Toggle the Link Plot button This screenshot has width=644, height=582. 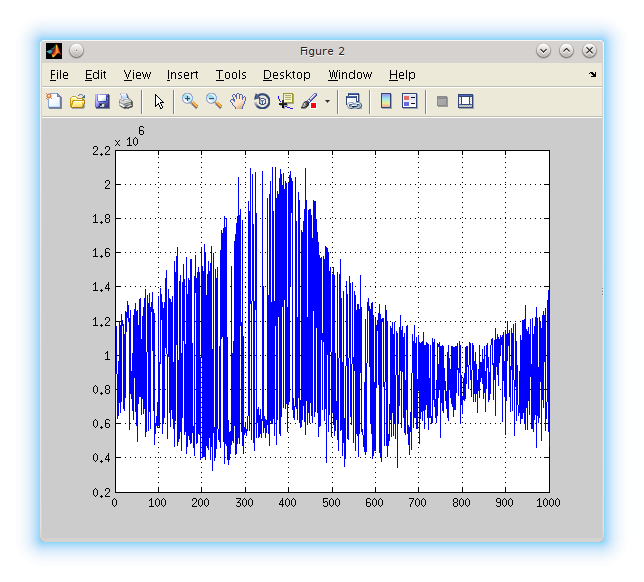(354, 101)
